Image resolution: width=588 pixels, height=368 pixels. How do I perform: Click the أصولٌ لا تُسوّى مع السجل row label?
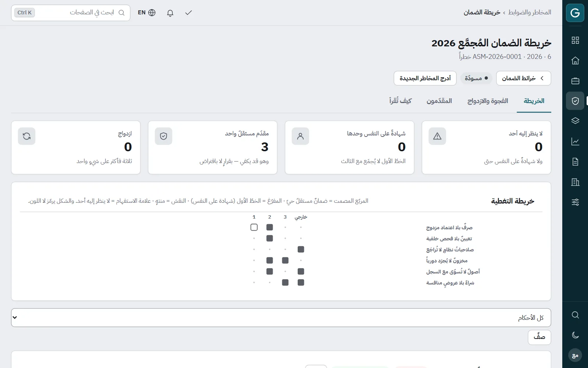pyautogui.click(x=453, y=272)
